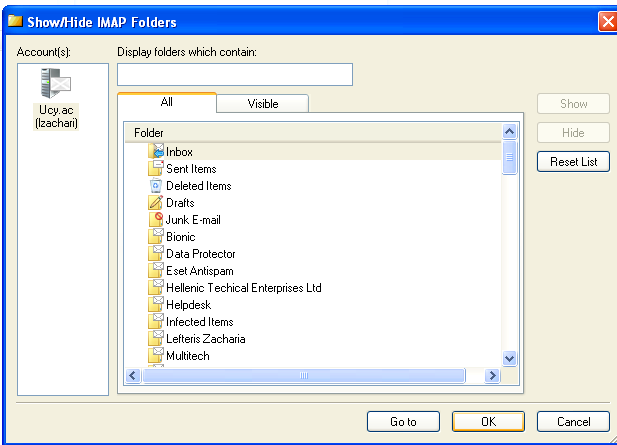This screenshot has height=445, width=617.
Task: Click the Helpdesk folder icon
Action: (156, 304)
